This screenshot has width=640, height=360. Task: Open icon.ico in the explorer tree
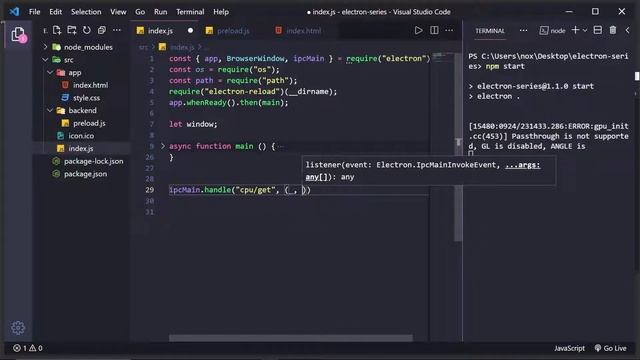[x=81, y=136]
